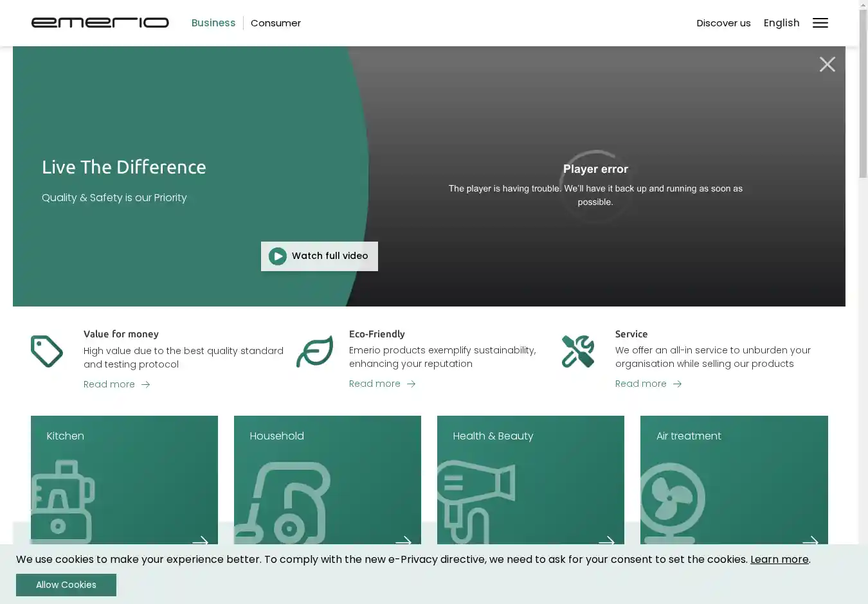Switch to the Business tab

(x=213, y=23)
